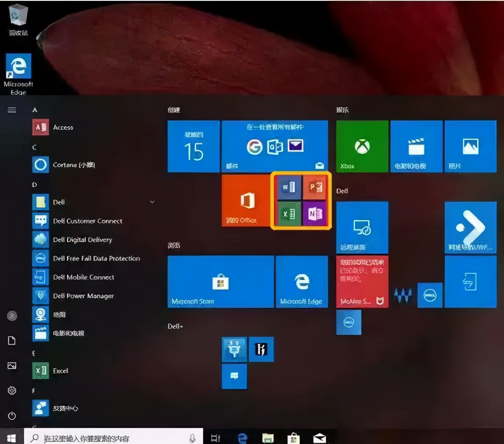
Task: Click the Microsoft Store tile
Action: [x=220, y=282]
